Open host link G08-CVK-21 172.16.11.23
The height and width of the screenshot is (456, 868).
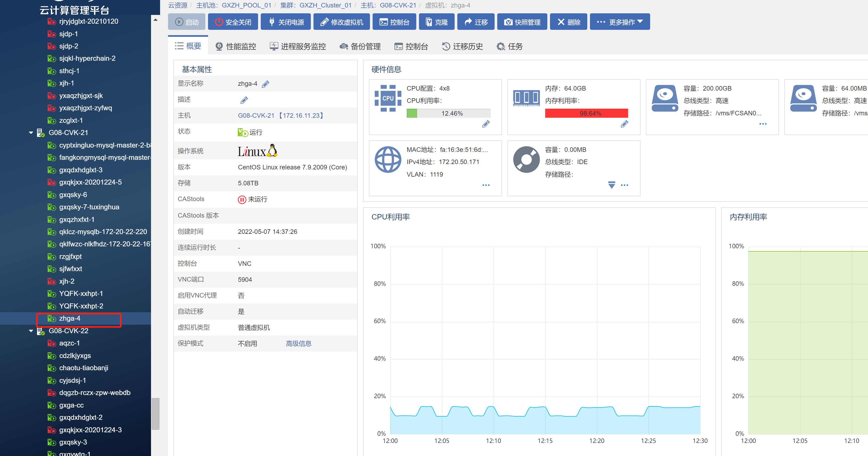tap(281, 116)
